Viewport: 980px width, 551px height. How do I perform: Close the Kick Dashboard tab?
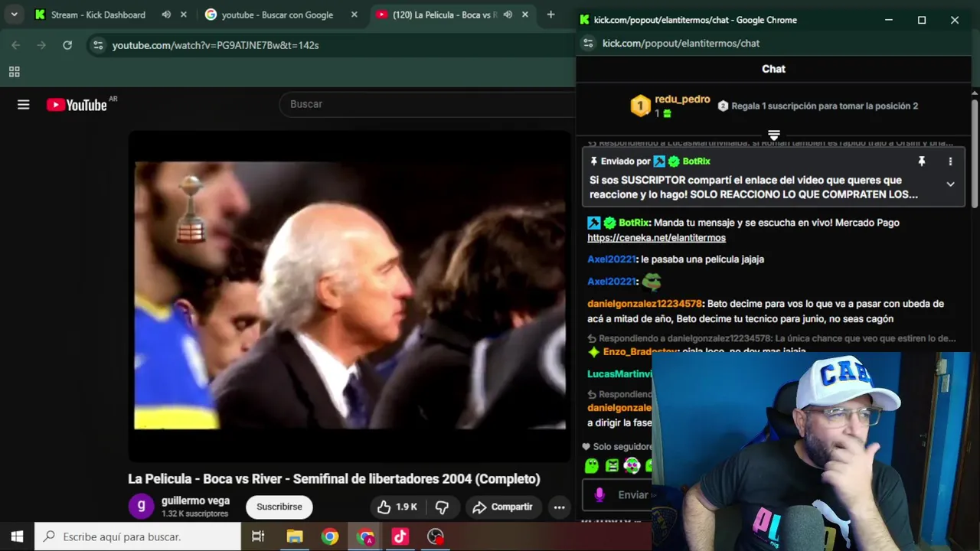coord(184,15)
